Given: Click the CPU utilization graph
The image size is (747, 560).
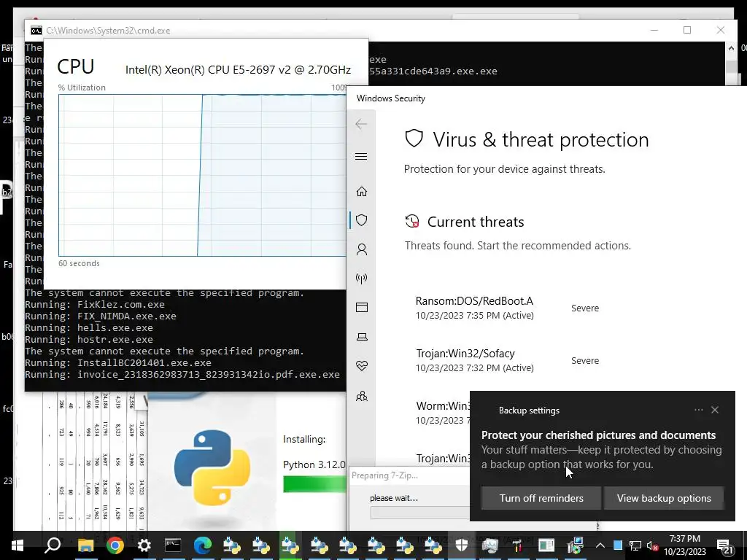Looking at the screenshot, I should coord(203,175).
